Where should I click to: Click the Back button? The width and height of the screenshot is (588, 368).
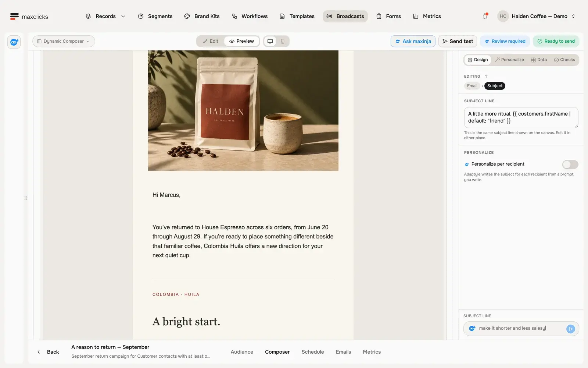(x=48, y=352)
